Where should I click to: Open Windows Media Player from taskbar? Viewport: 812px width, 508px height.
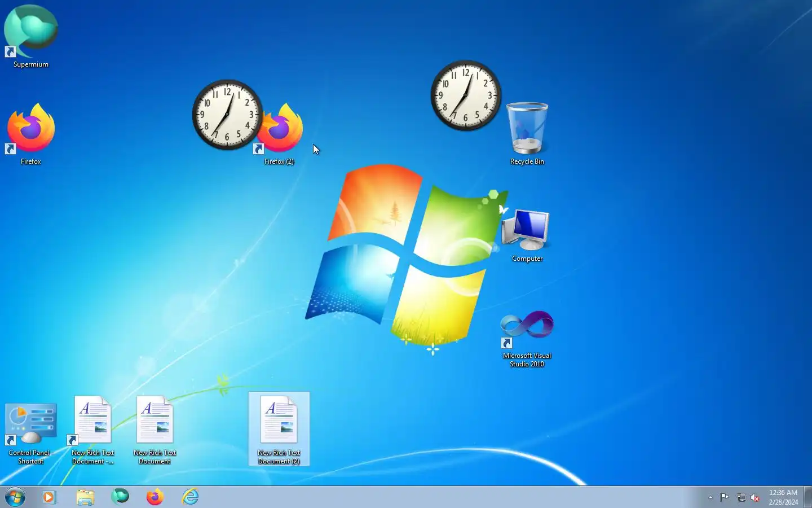point(49,497)
